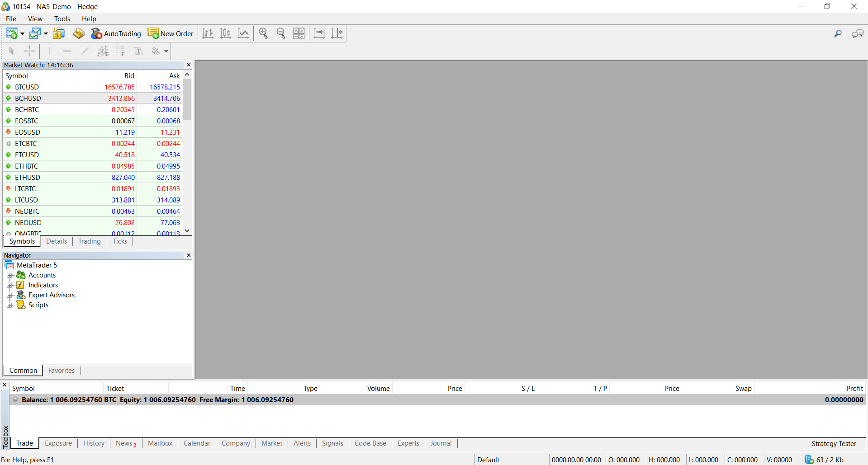Click the Zoom Out magnifier
Viewport: 868px width, 465px height.
click(281, 33)
